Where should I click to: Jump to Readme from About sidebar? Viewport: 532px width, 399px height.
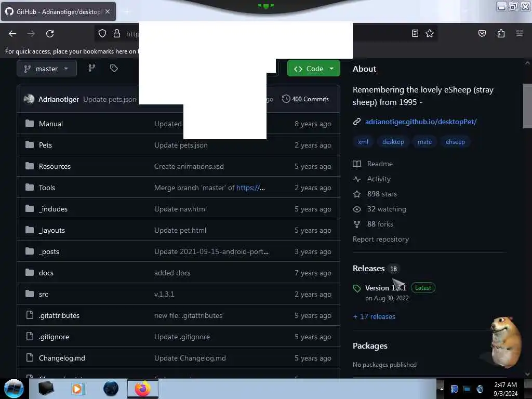[373, 164]
